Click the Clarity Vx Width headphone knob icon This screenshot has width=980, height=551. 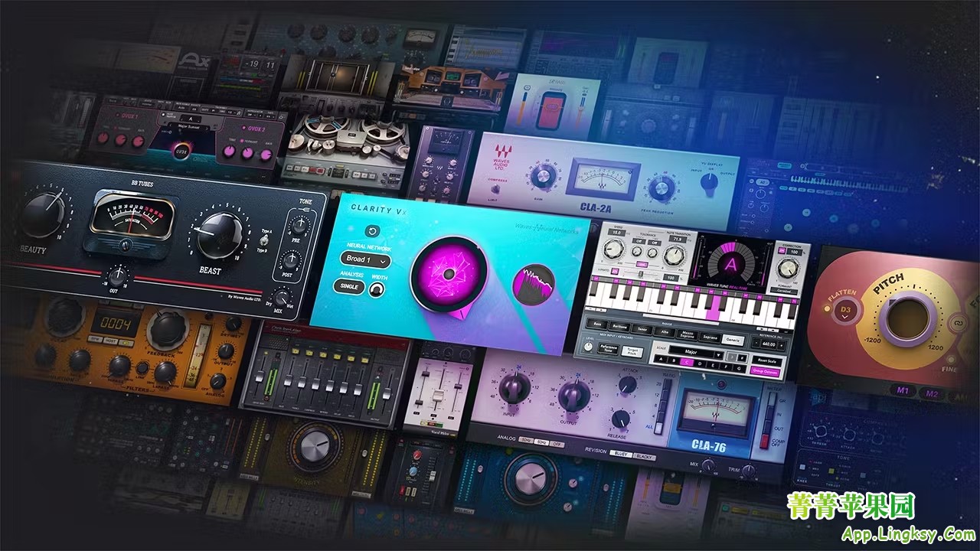click(x=376, y=289)
